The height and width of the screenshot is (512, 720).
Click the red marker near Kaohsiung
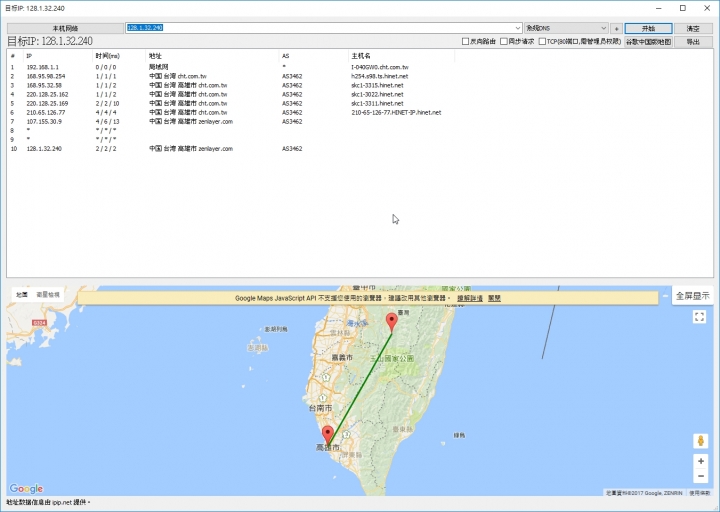tap(327, 434)
